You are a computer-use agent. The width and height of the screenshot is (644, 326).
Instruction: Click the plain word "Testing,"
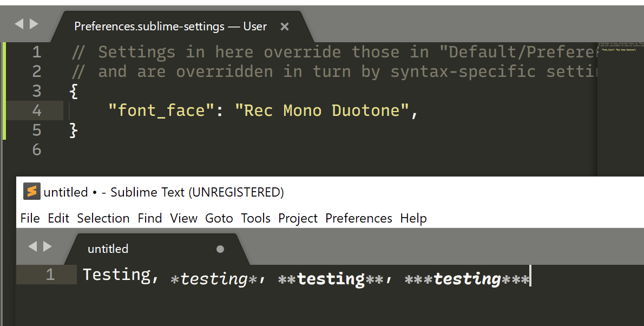[121, 275]
